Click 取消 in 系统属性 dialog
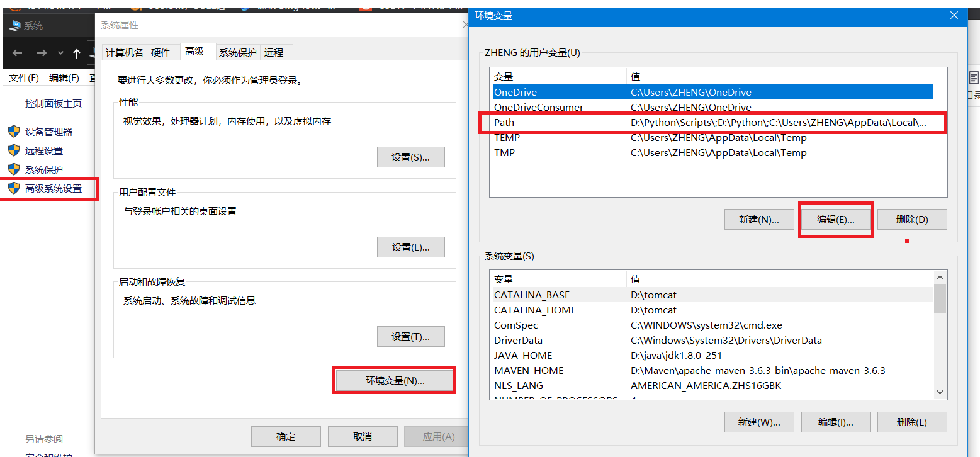Viewport: 980px width, 457px height. pos(363,436)
